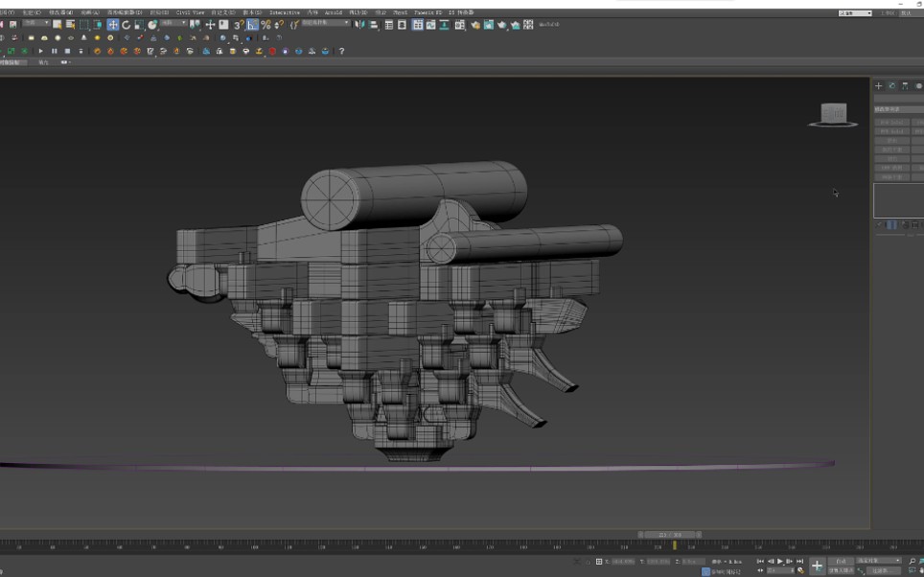This screenshot has width=924, height=577.
Task: Click the Angle Snap percent icon
Action: coord(266,25)
